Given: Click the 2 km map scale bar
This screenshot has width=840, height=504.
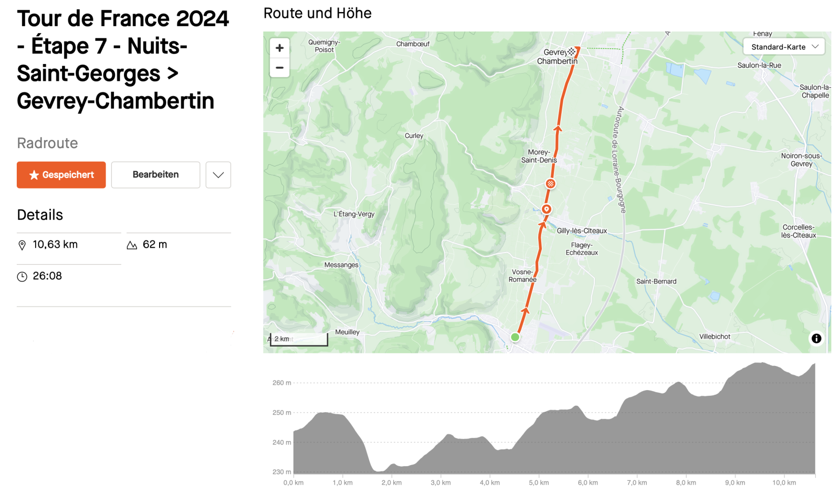Looking at the screenshot, I should click(299, 340).
